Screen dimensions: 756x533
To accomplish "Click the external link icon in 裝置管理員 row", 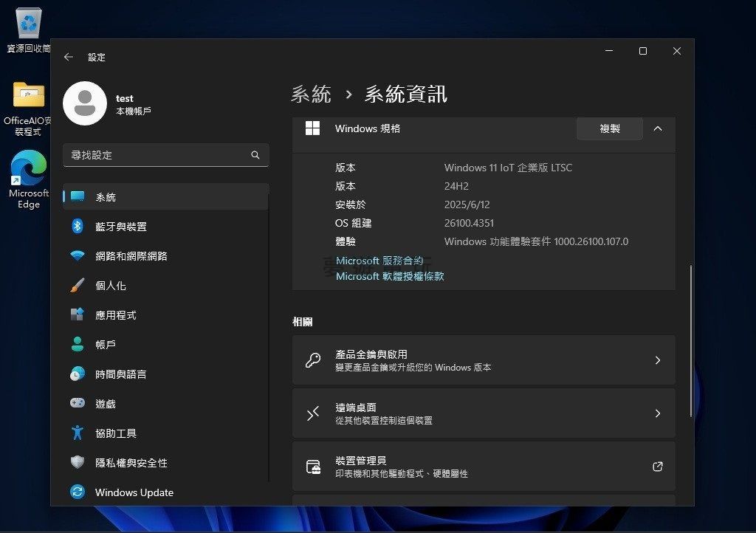I will 658,466.
